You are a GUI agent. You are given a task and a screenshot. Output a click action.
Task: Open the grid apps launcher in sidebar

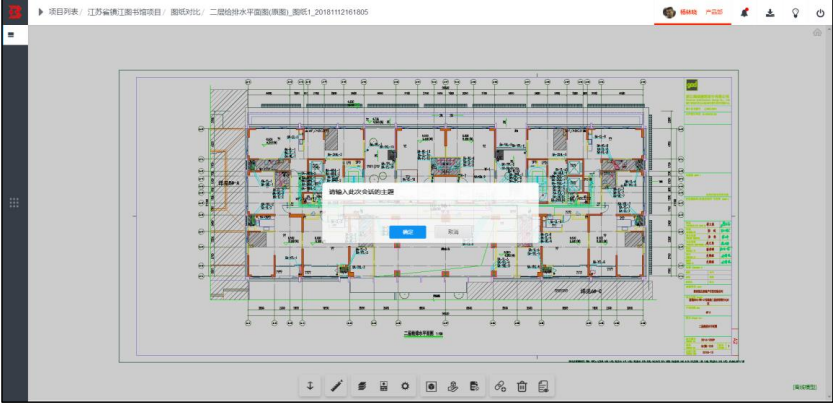point(14,202)
